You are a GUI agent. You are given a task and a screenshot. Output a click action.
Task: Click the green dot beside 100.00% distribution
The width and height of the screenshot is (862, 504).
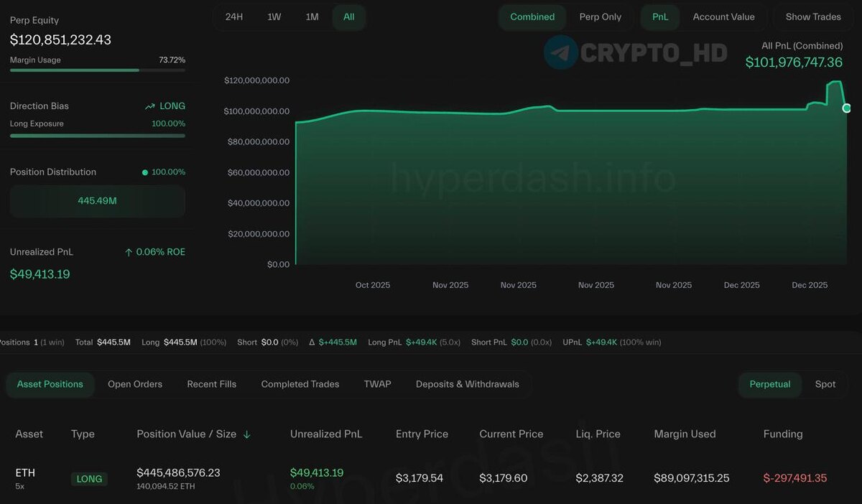pos(145,172)
